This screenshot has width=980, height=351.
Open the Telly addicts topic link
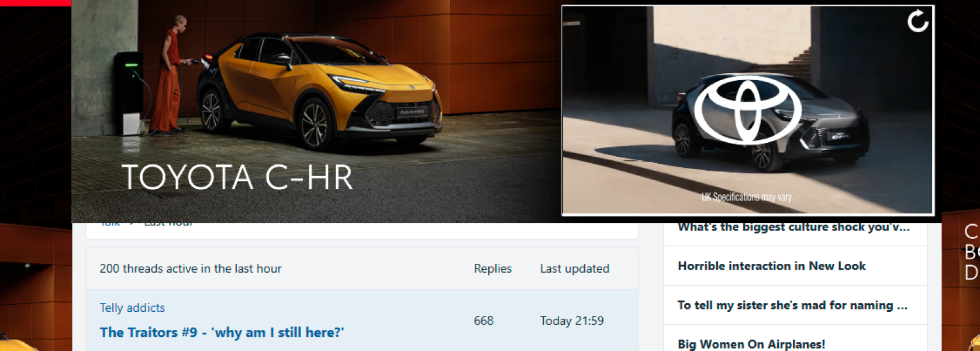[x=132, y=308]
